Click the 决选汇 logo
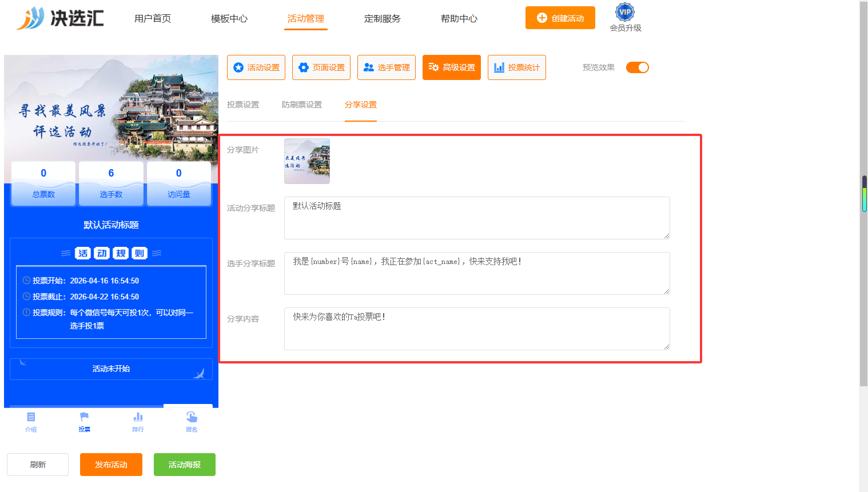This screenshot has height=492, width=868. click(x=59, y=18)
